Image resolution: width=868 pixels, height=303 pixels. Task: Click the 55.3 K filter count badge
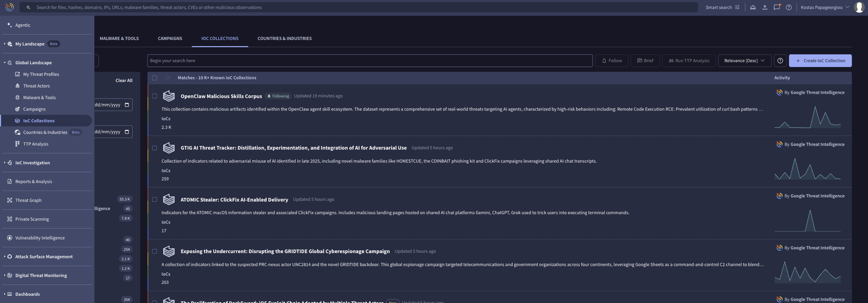[125, 199]
